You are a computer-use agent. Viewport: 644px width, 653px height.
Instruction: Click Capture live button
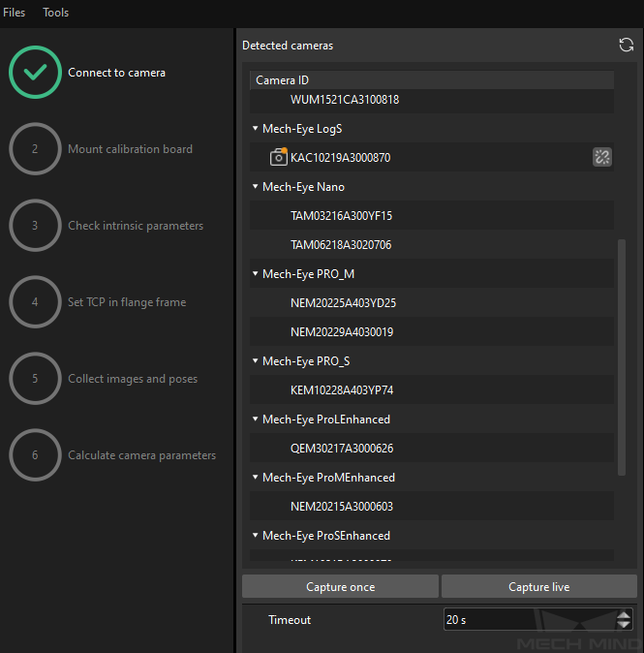pos(539,586)
